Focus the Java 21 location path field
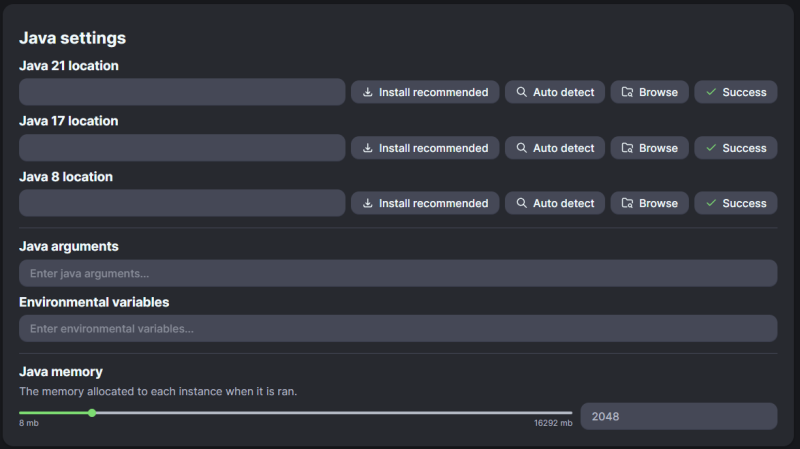Image resolution: width=800 pixels, height=449 pixels. [x=182, y=92]
